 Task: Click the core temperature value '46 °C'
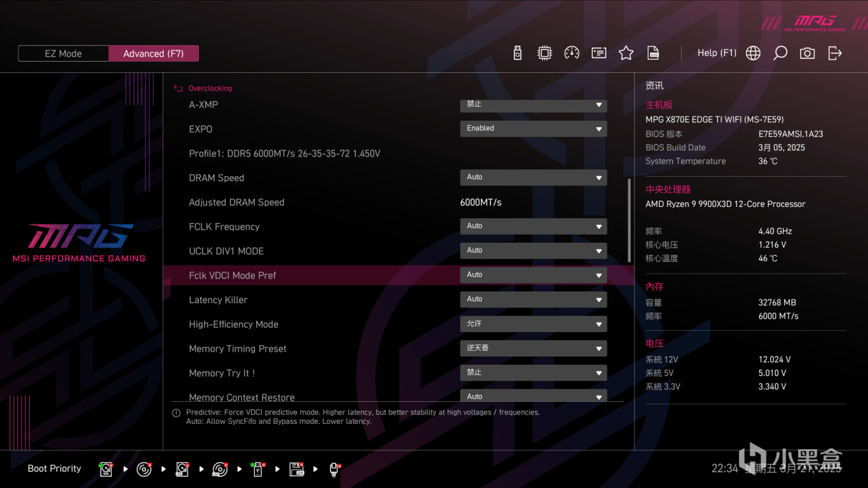(x=768, y=258)
